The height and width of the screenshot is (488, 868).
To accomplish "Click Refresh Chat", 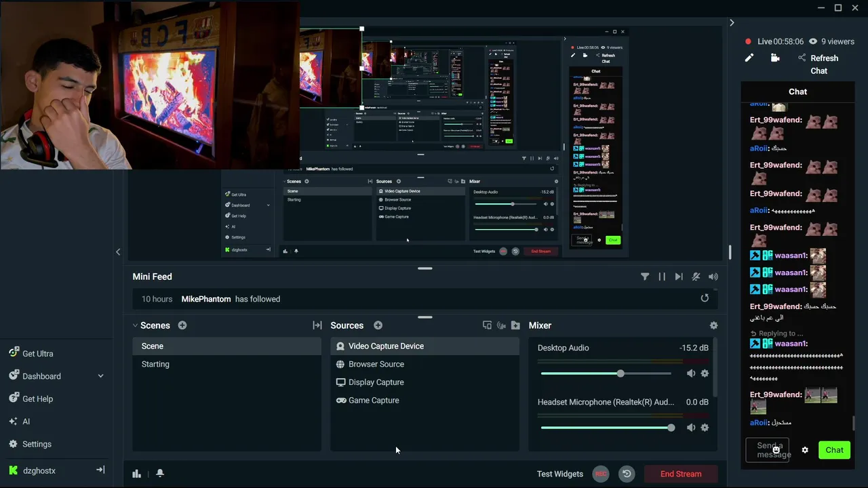I will [824, 64].
